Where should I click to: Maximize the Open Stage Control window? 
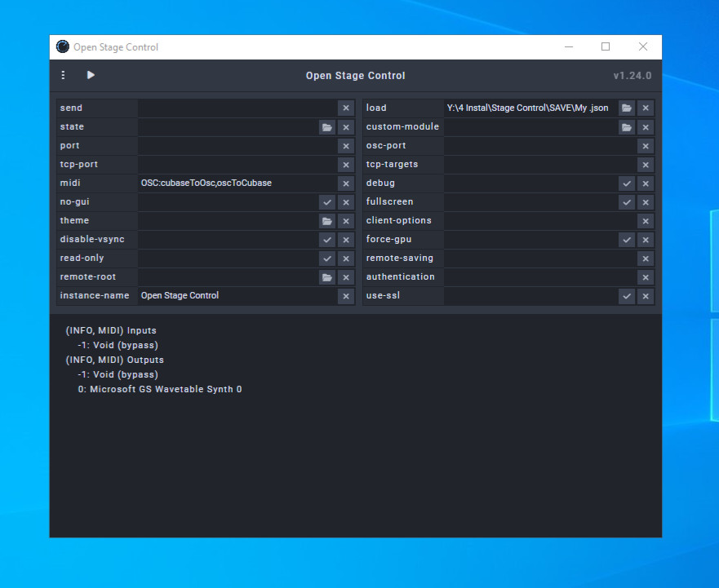pyautogui.click(x=606, y=46)
